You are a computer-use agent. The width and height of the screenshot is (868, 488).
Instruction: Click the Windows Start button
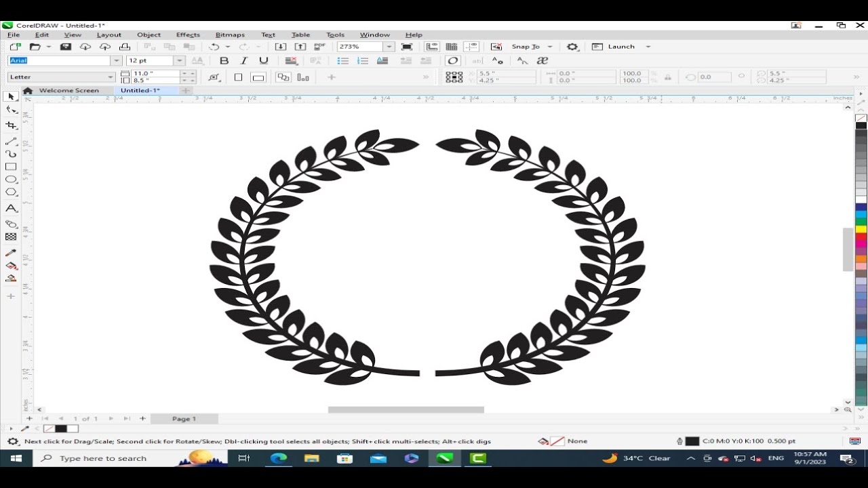16,458
